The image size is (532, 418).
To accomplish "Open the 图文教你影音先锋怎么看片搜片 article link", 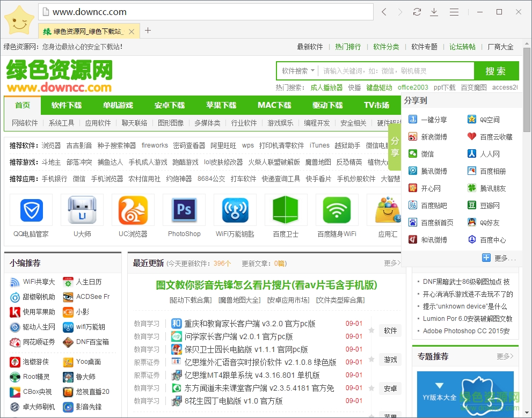I will [266, 285].
